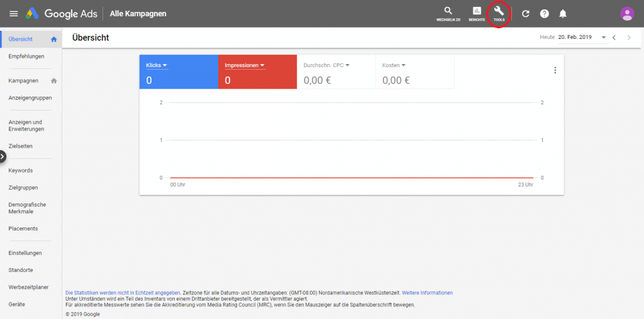644x319 pixels.
Task: Open the Impressionen metric dropdown
Action: (245, 65)
